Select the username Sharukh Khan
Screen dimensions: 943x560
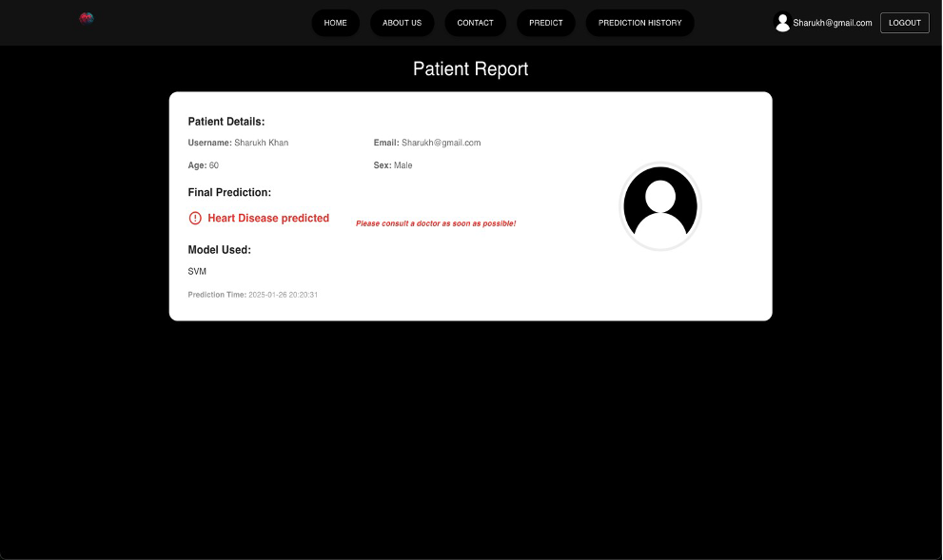coord(261,143)
